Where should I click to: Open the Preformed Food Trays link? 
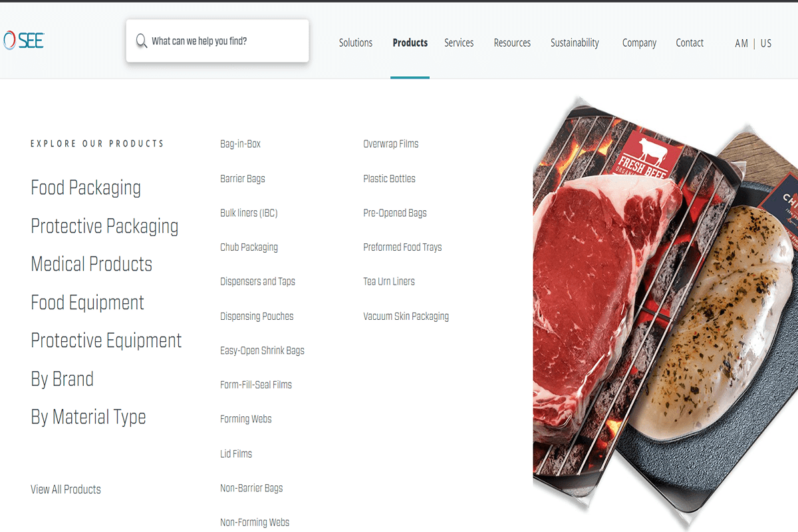(402, 247)
